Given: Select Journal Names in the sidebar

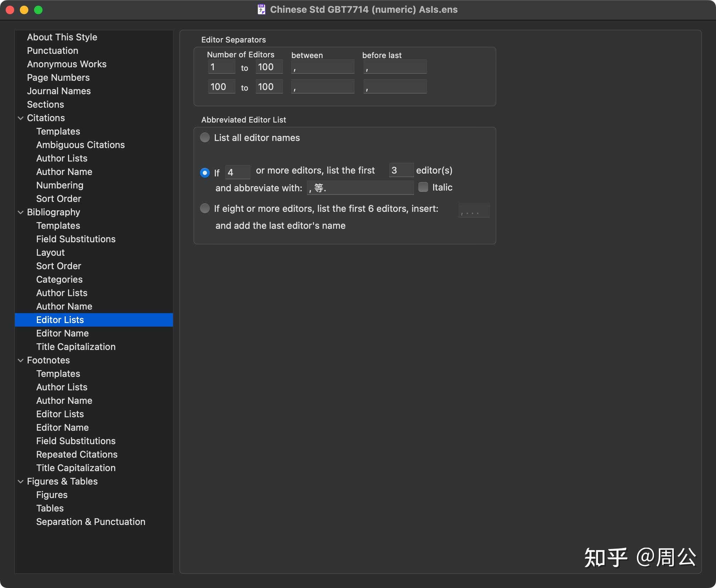Looking at the screenshot, I should [58, 91].
